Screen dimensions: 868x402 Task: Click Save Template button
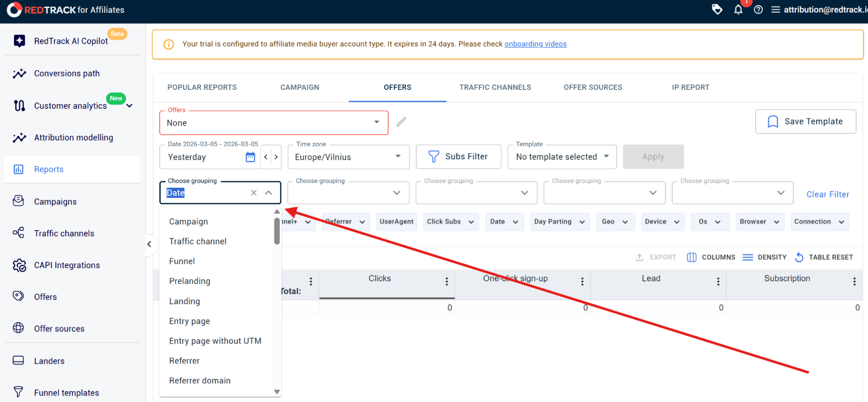[805, 122]
